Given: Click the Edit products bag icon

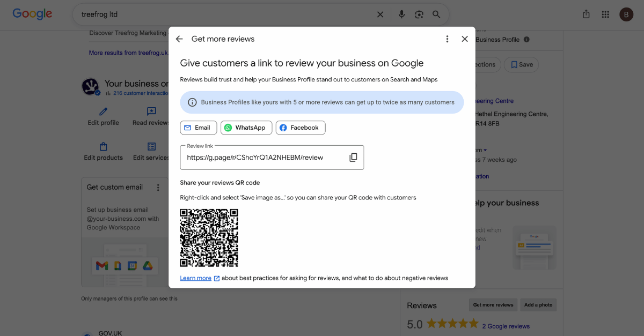Looking at the screenshot, I should [x=104, y=147].
